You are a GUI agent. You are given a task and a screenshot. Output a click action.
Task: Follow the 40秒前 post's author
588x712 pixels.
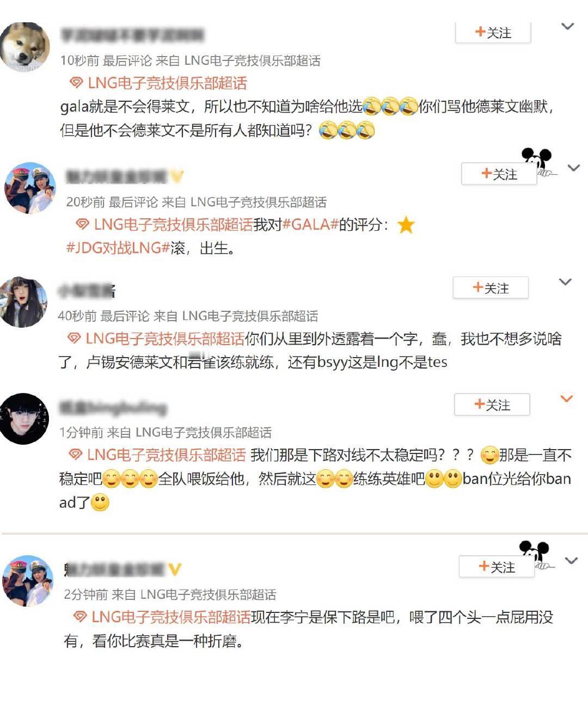click(x=491, y=288)
